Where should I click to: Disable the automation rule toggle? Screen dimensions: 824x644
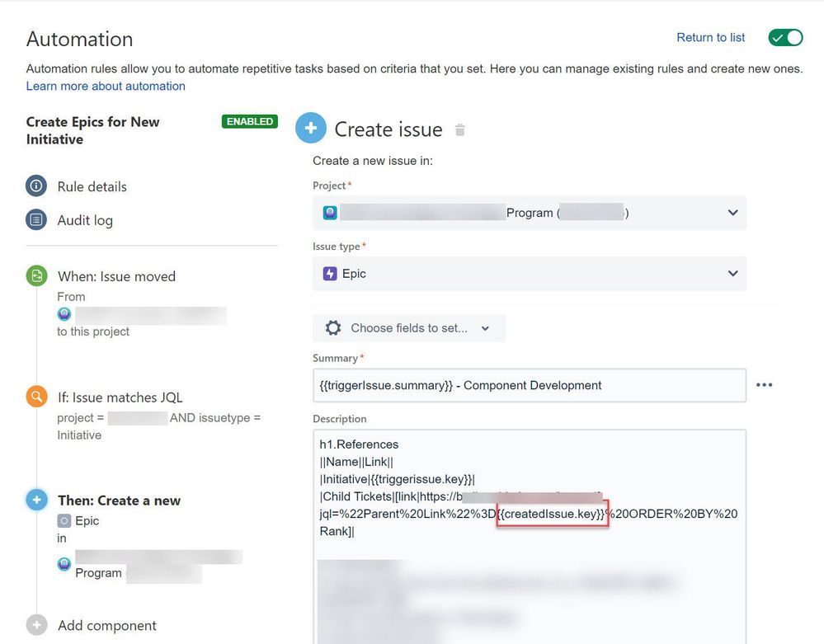pyautogui.click(x=784, y=37)
